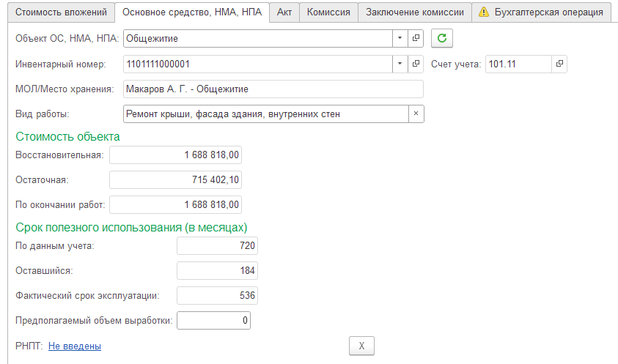Click the Вид работы input field
This screenshot has width=618, height=364.
coord(266,114)
